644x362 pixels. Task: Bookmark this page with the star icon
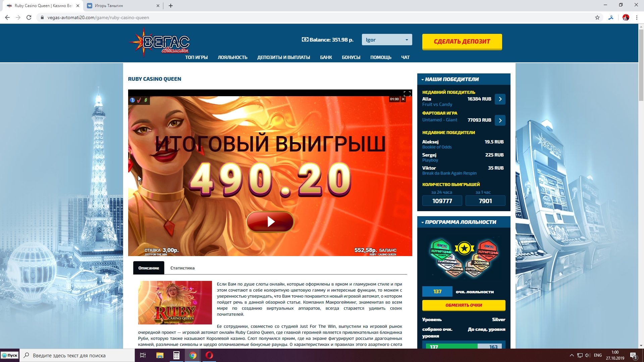point(597,17)
